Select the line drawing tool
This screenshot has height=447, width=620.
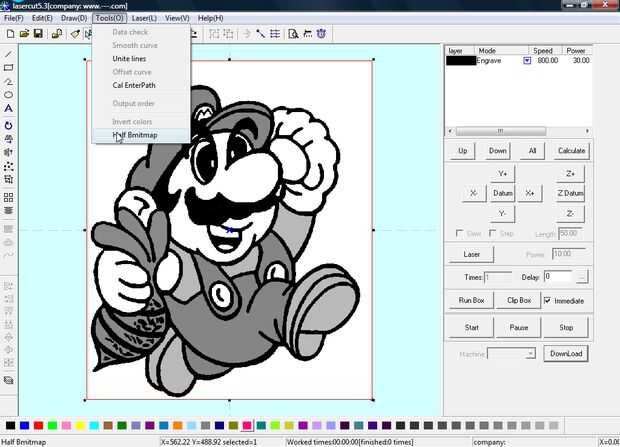pyautogui.click(x=8, y=54)
